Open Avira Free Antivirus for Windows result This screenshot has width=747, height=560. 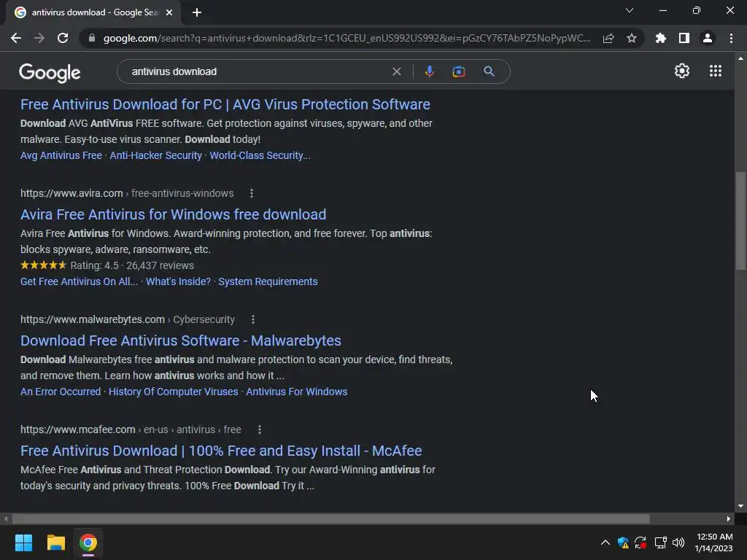[x=174, y=214]
